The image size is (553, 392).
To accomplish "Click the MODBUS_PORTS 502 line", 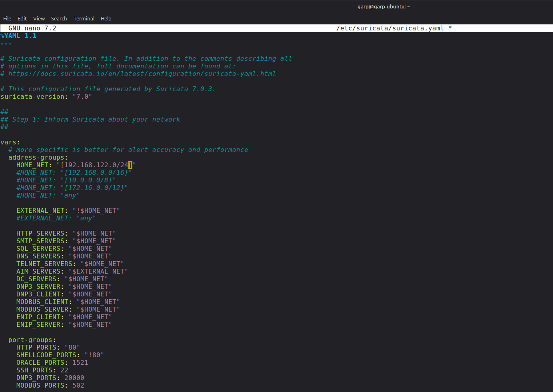I will pos(50,386).
